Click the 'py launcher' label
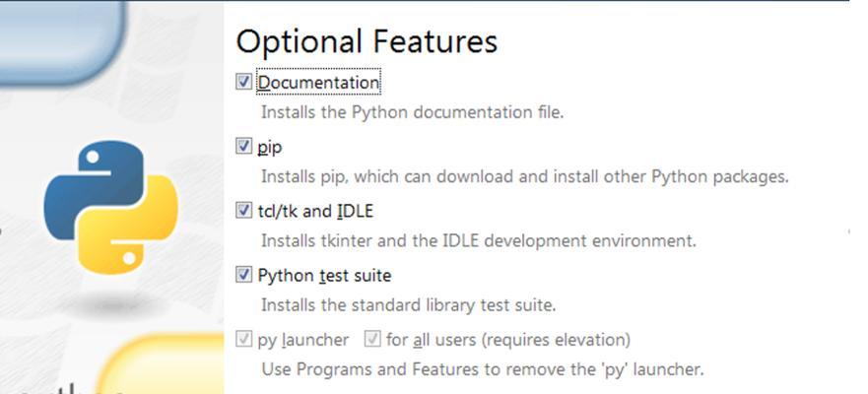Image resolution: width=868 pixels, height=394 pixels. click(x=303, y=340)
